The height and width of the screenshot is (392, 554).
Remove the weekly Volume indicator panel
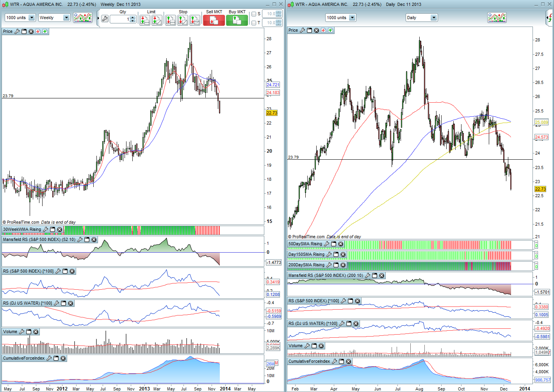coord(36,332)
